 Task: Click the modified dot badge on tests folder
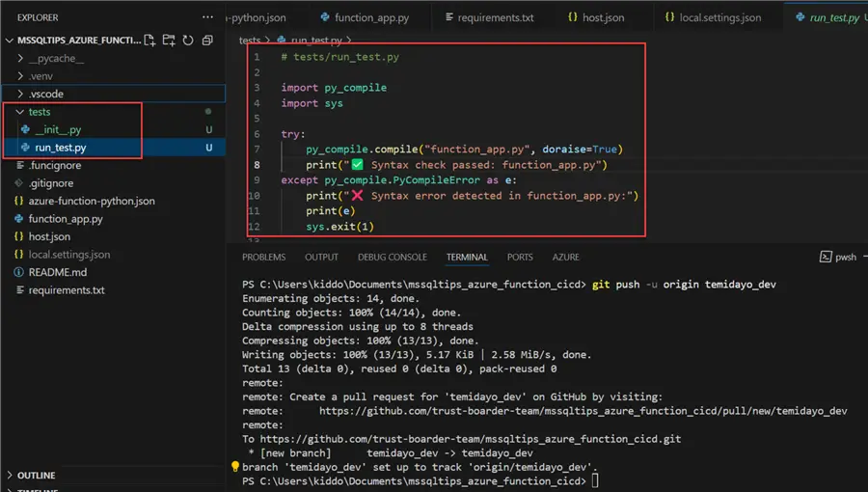[208, 112]
